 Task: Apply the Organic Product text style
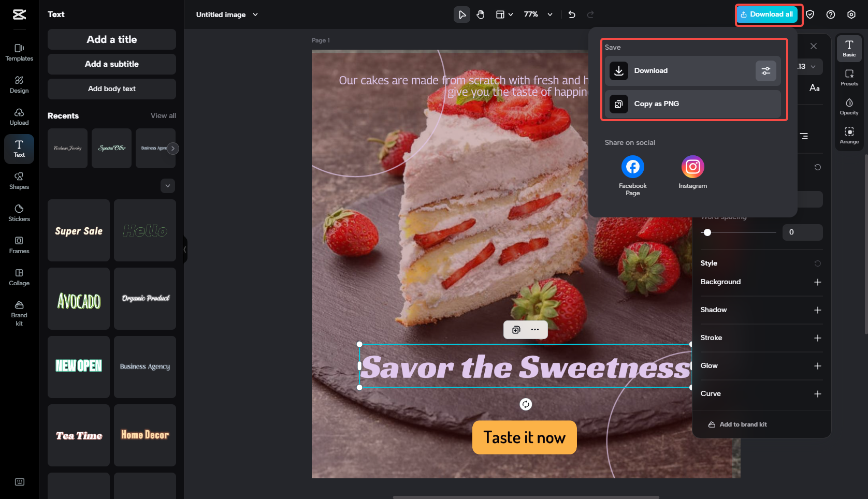[145, 299]
